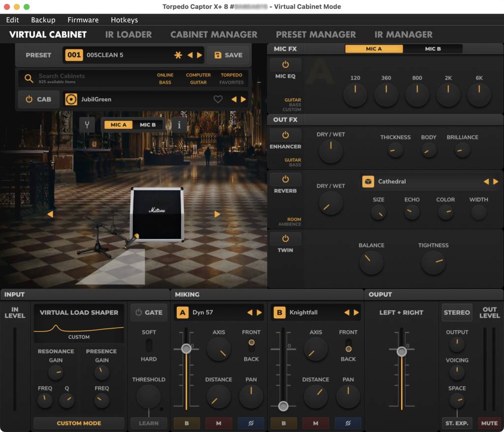Screen dimensions: 504x432
Task: Select next preset with right arrow
Action: (200, 55)
